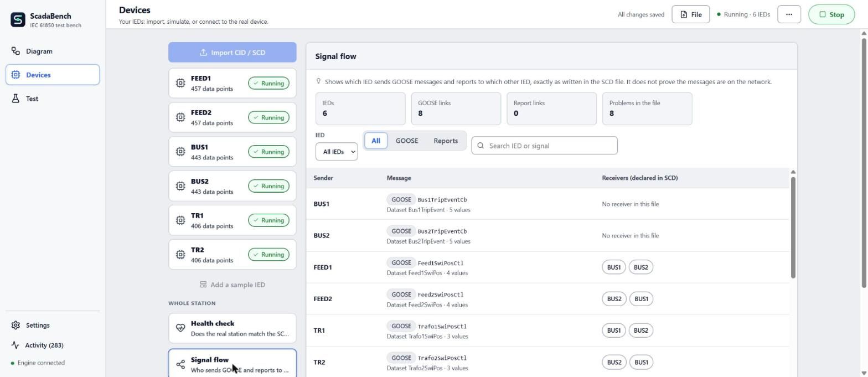868x377 pixels.
Task: Click the Running · 6 IEDs status
Action: (x=743, y=14)
